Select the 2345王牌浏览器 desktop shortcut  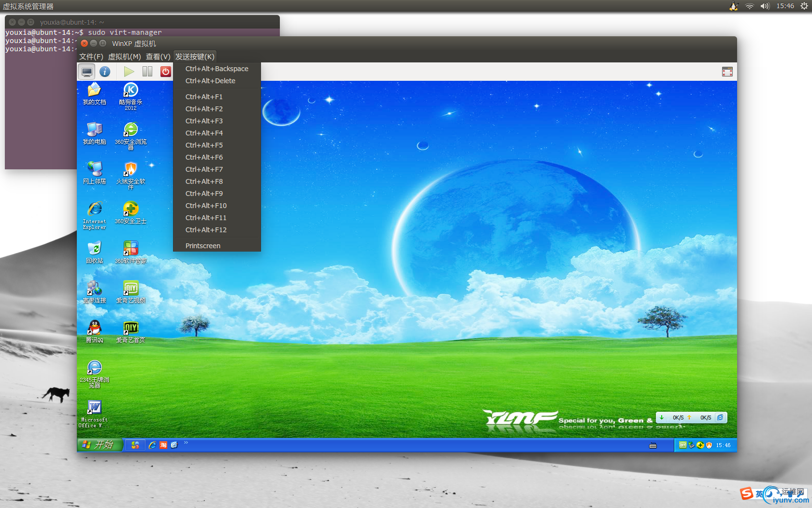click(x=94, y=374)
